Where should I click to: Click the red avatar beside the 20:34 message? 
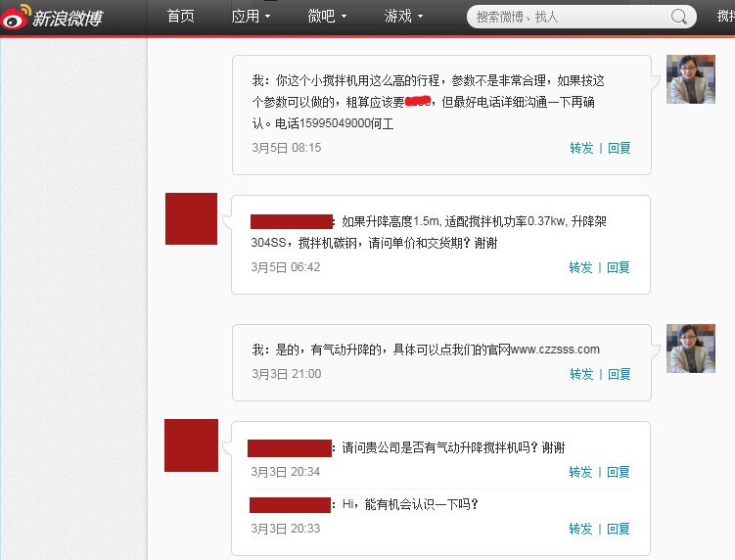[191, 444]
